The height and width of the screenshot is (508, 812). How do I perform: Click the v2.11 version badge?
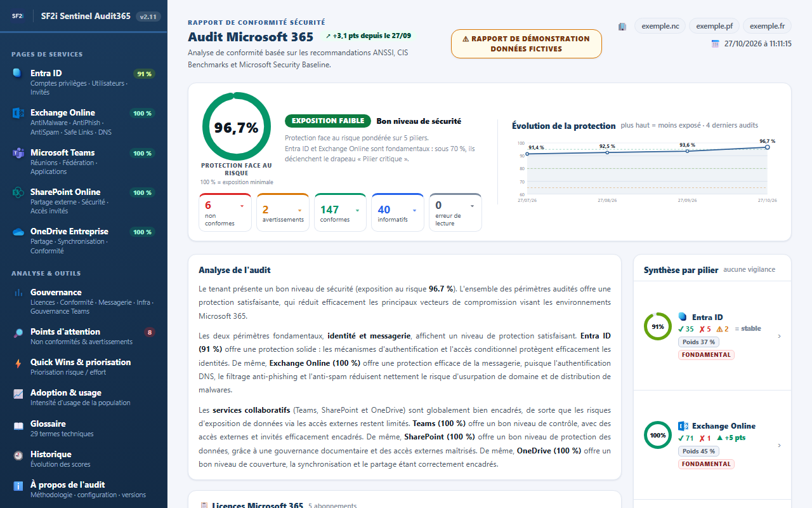[147, 17]
